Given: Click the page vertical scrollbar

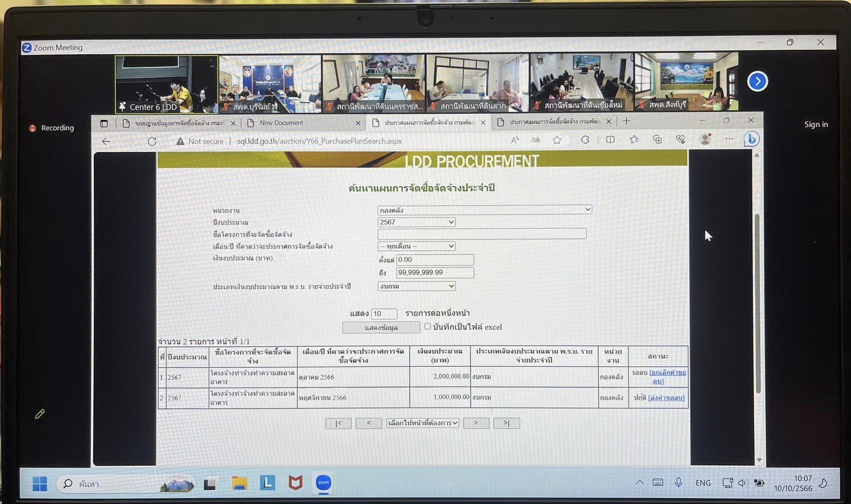Looking at the screenshot, I should coord(758,303).
